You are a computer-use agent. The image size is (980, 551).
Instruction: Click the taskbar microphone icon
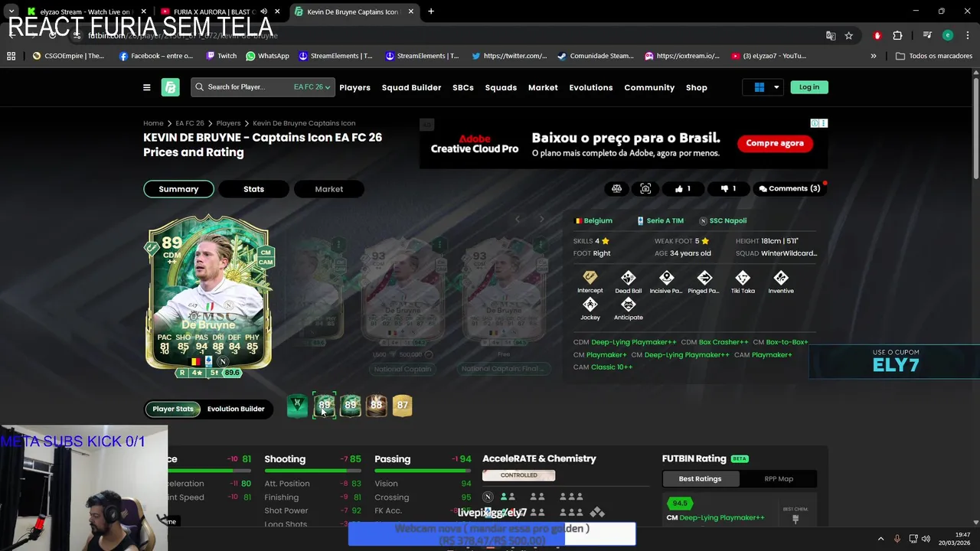[897, 539]
